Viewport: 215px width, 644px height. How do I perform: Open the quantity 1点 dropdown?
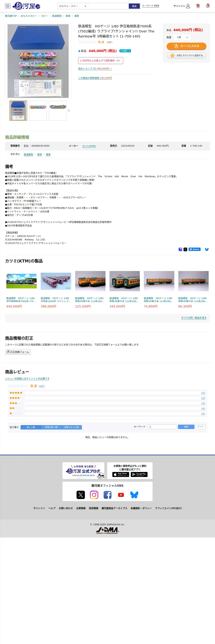(182, 37)
